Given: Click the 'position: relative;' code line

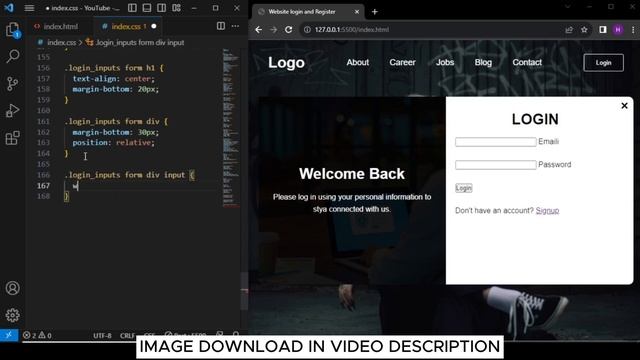Looking at the screenshot, I should 114,143.
